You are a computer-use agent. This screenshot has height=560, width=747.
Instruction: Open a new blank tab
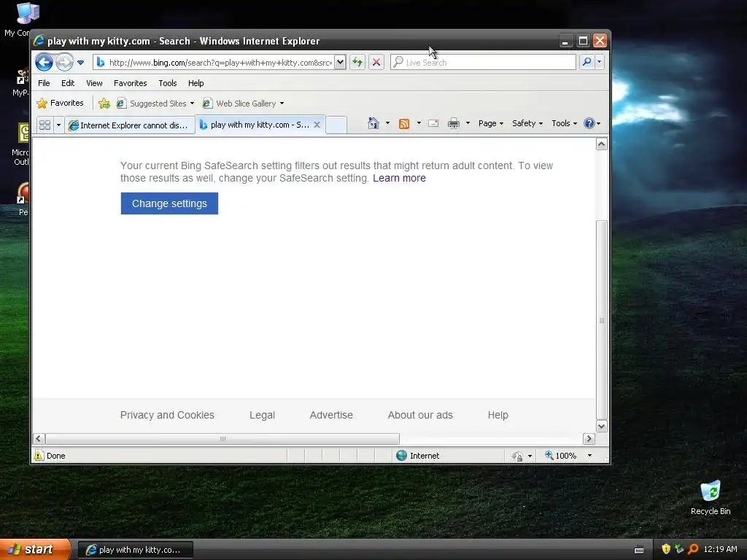(336, 125)
